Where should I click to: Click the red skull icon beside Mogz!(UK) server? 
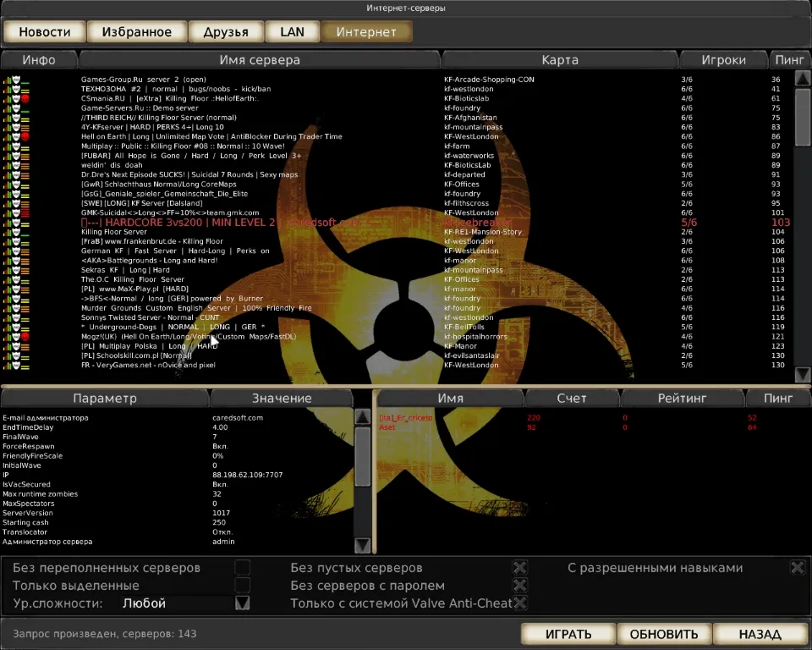25,336
